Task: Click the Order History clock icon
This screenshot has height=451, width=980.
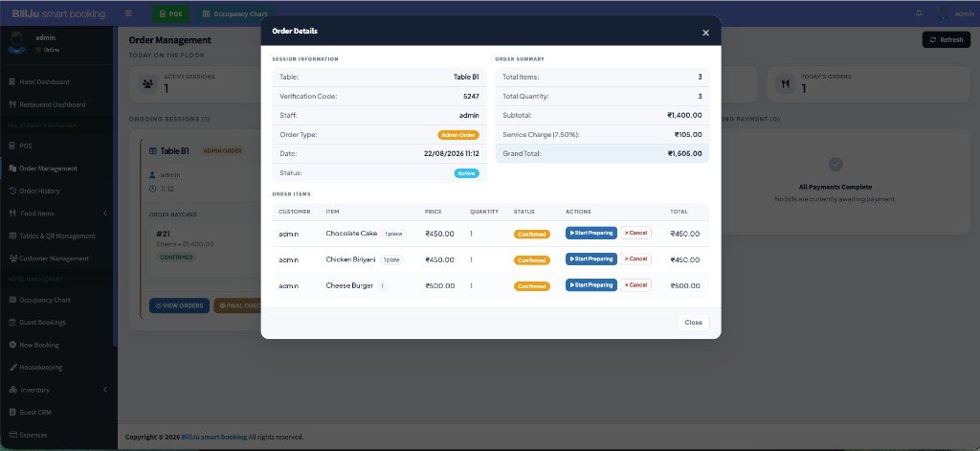Action: pyautogui.click(x=12, y=191)
